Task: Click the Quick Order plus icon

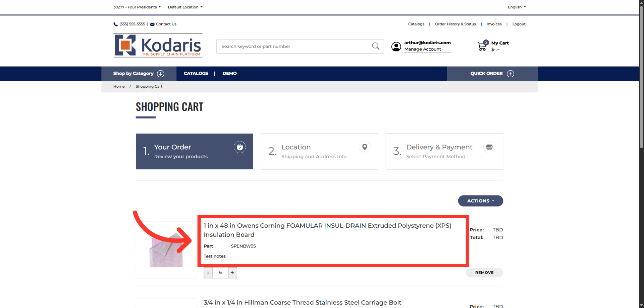Action: [x=511, y=74]
